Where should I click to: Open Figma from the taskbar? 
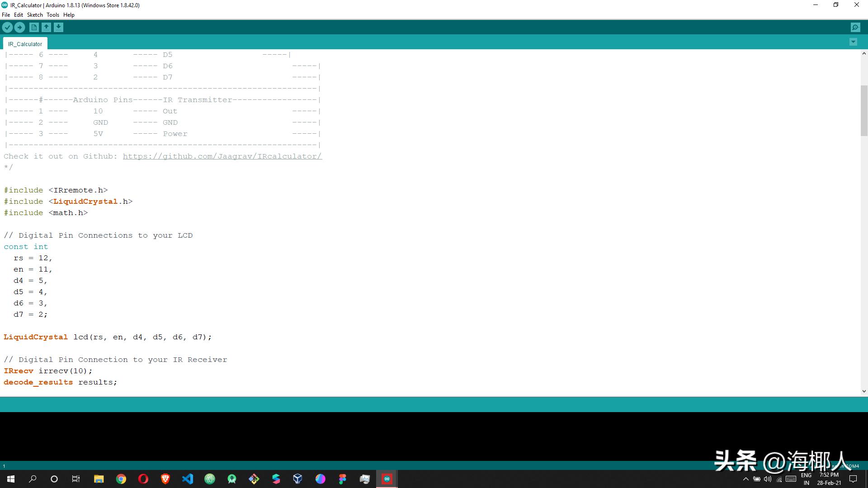click(x=342, y=479)
